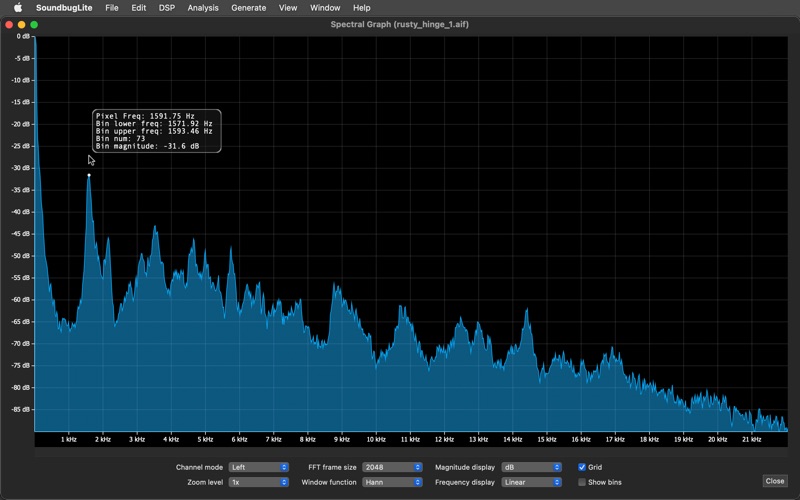Click the -70 dB magnitude axis label

coord(21,344)
